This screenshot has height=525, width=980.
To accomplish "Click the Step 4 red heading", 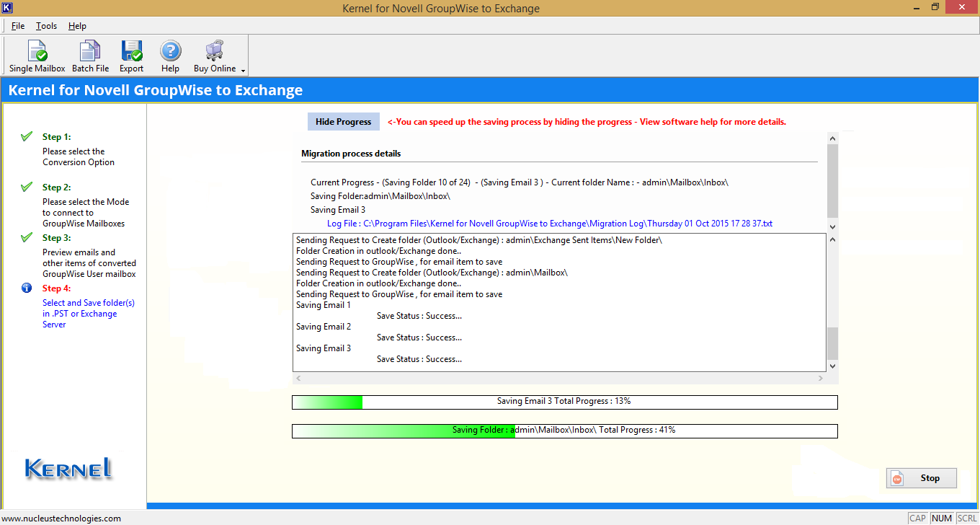I will pyautogui.click(x=56, y=288).
